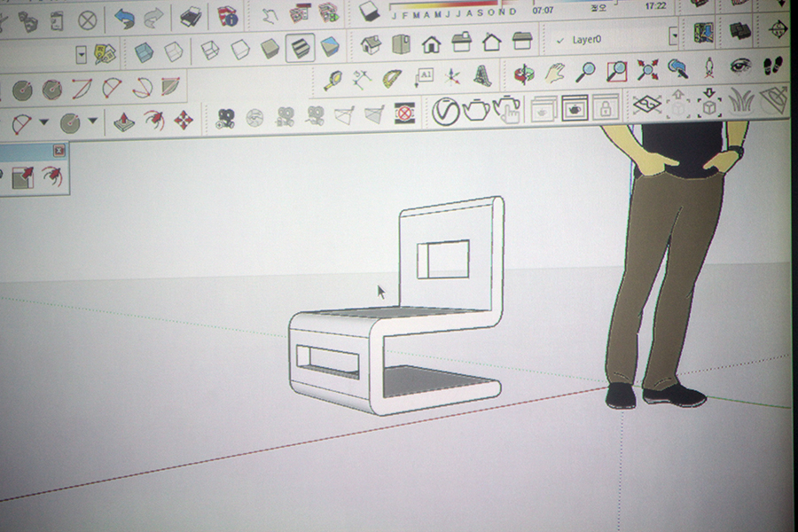Click the Paste clipboard icon
Image resolution: width=798 pixels, height=532 pixels.
click(57, 21)
